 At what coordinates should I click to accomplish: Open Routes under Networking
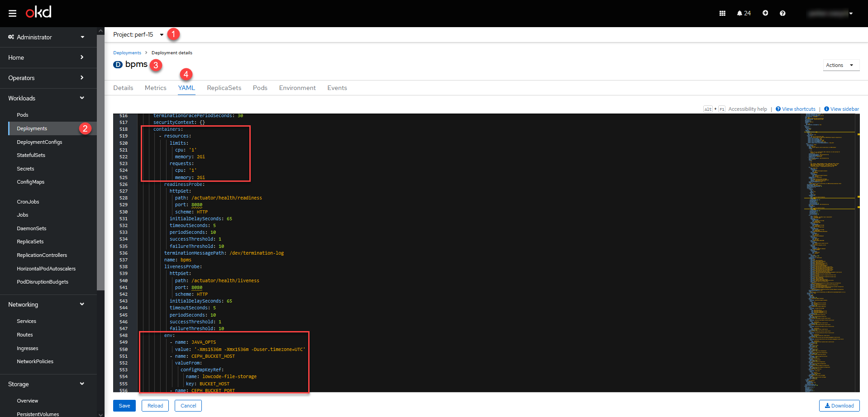pos(25,335)
